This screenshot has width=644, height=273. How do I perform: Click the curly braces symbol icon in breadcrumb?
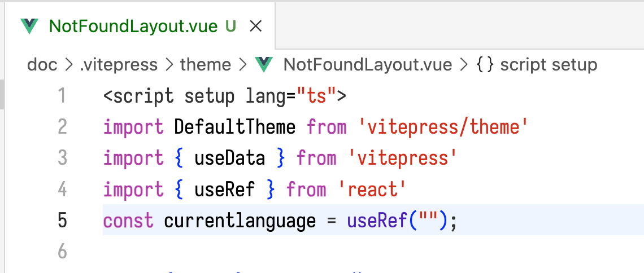pyautogui.click(x=485, y=65)
